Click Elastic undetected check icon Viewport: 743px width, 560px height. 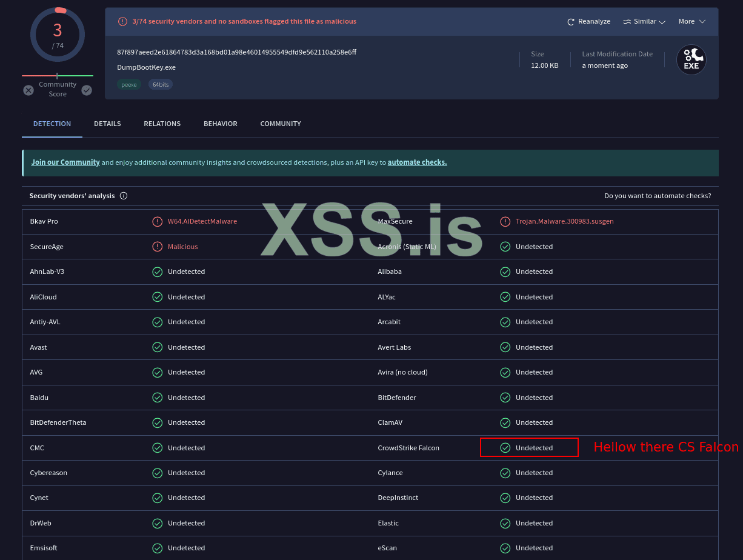tap(505, 523)
